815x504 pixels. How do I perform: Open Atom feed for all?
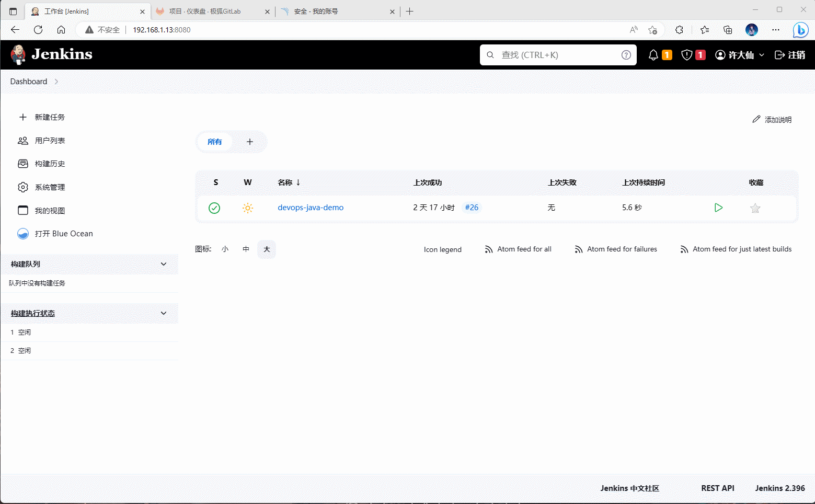tap(518, 249)
